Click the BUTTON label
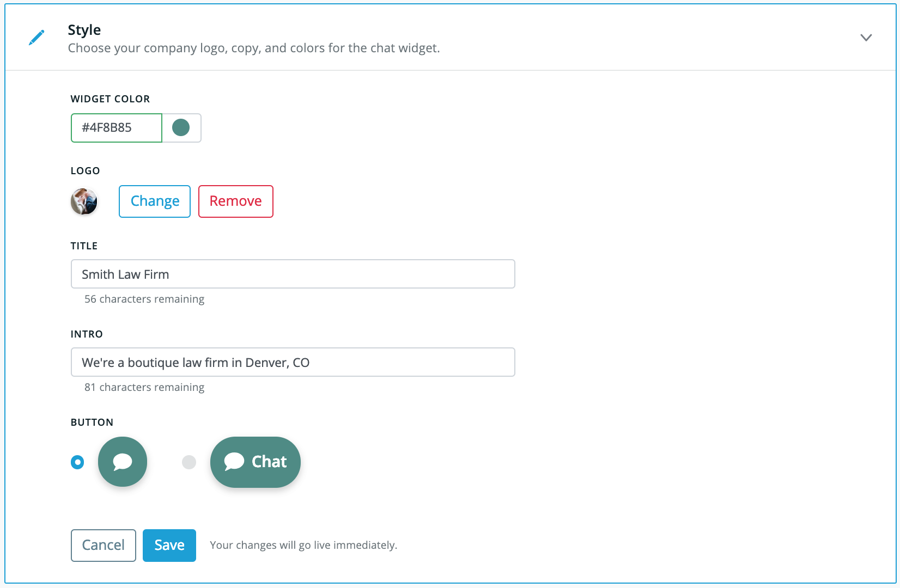This screenshot has width=900, height=588. [x=92, y=422]
